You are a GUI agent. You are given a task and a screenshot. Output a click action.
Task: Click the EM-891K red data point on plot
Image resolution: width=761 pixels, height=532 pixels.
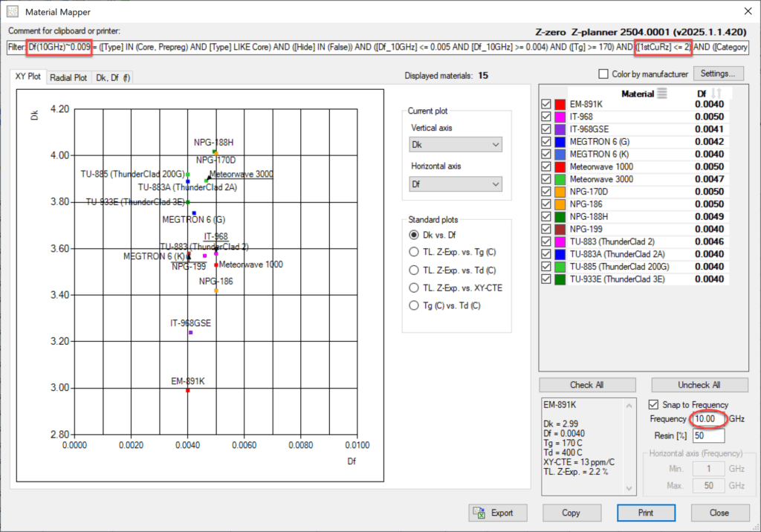click(188, 390)
